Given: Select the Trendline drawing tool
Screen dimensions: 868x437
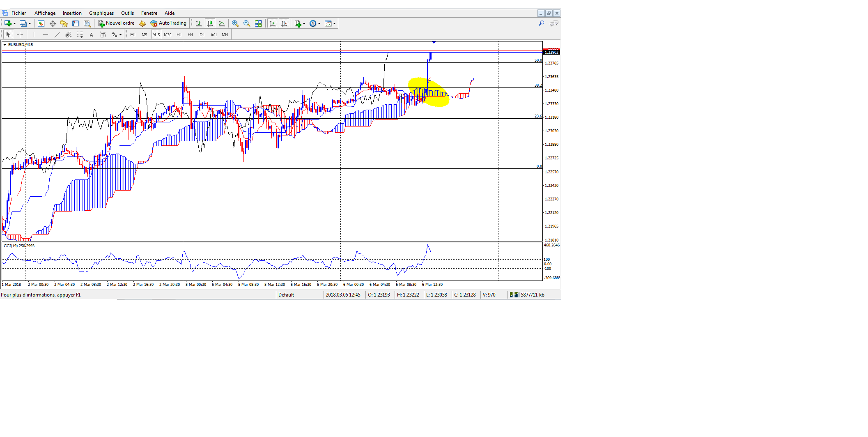Looking at the screenshot, I should point(57,34).
